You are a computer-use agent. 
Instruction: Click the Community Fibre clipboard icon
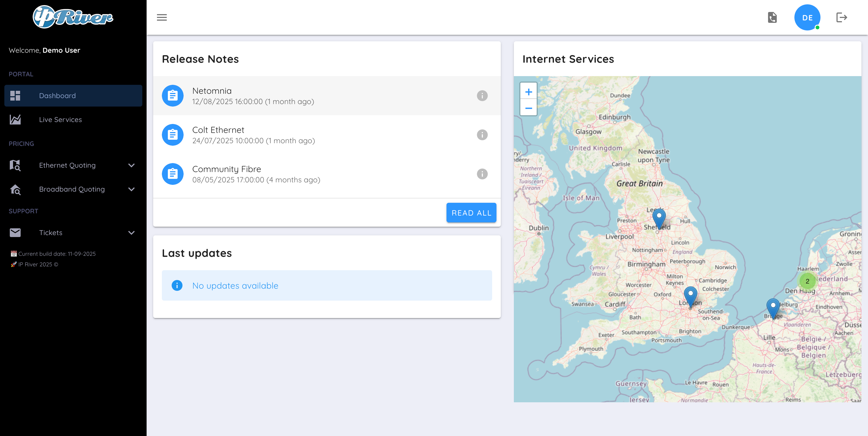[172, 174]
